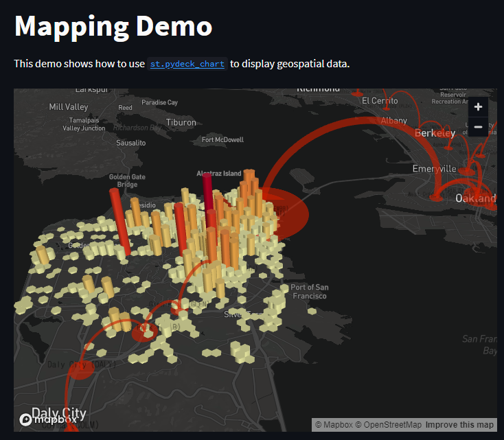
Task: Click the Paradise Cay map label
Action: pyautogui.click(x=159, y=102)
